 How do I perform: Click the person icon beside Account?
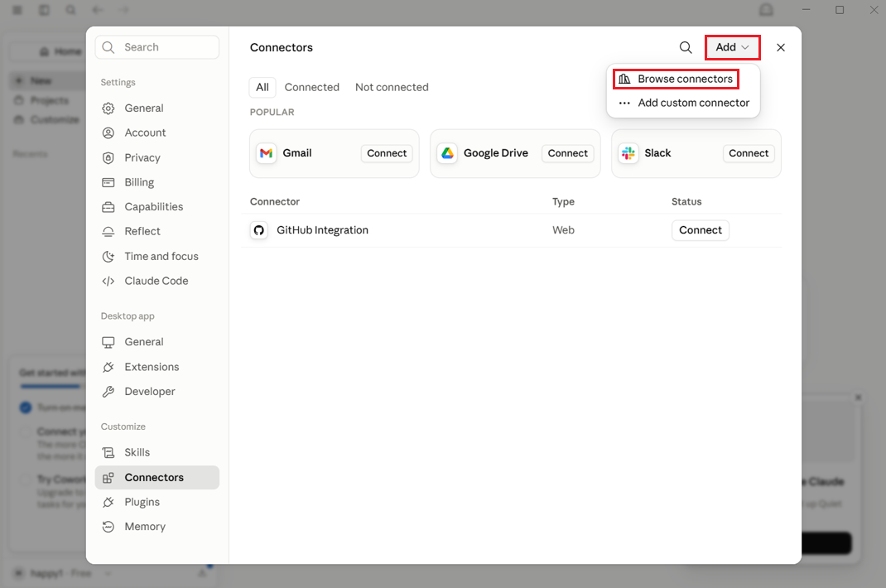[x=108, y=133]
